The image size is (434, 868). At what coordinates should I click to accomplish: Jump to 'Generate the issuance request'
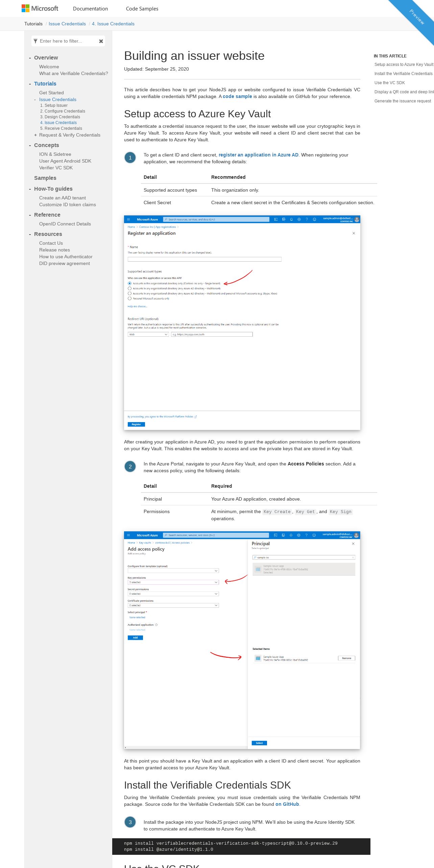point(403,101)
